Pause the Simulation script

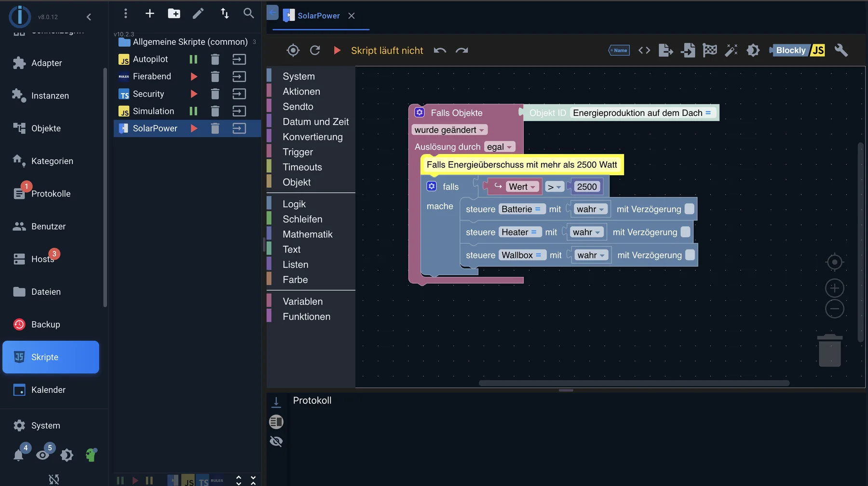click(193, 111)
